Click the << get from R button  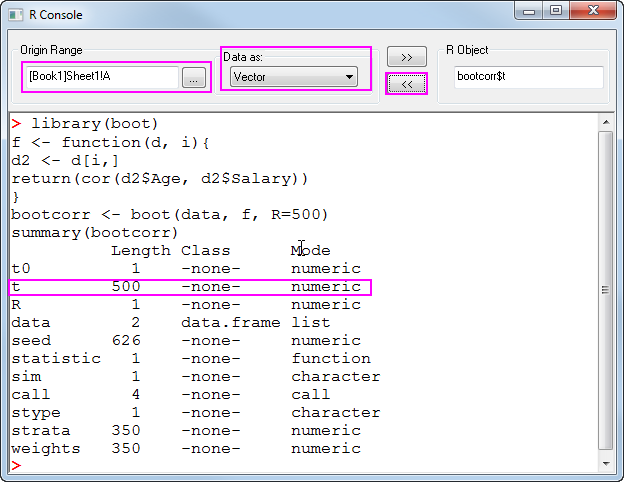[406, 84]
